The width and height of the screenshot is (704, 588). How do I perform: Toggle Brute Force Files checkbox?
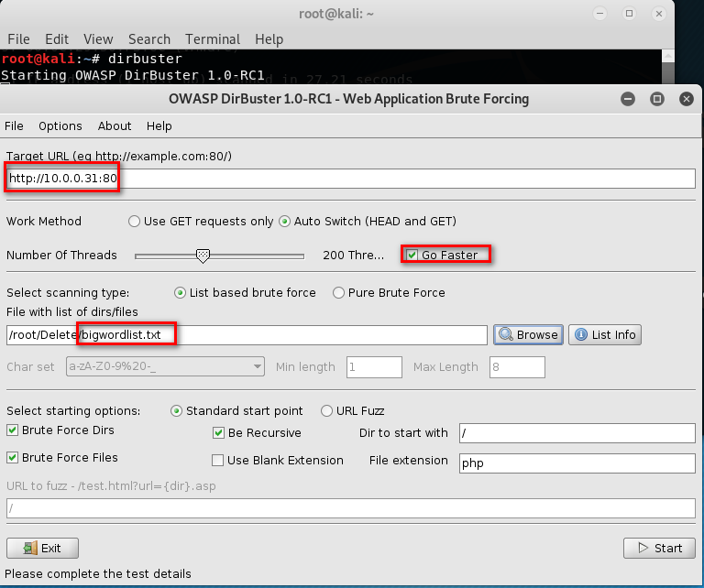[x=13, y=457]
